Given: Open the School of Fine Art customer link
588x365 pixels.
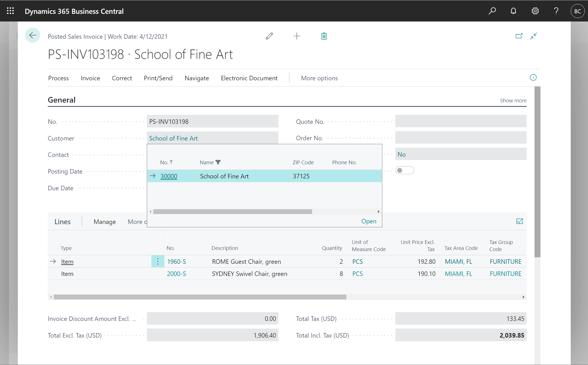Looking at the screenshot, I should [173, 138].
